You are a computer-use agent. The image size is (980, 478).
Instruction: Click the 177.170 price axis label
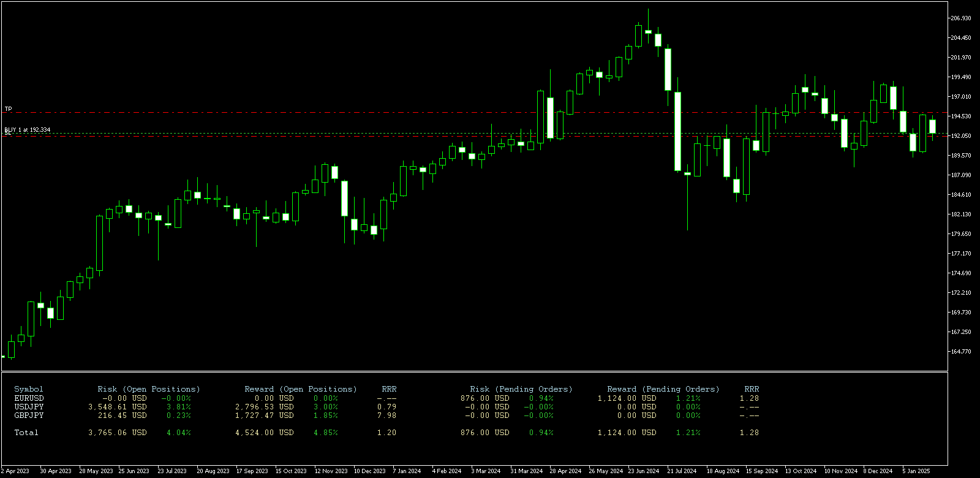pyautogui.click(x=960, y=254)
